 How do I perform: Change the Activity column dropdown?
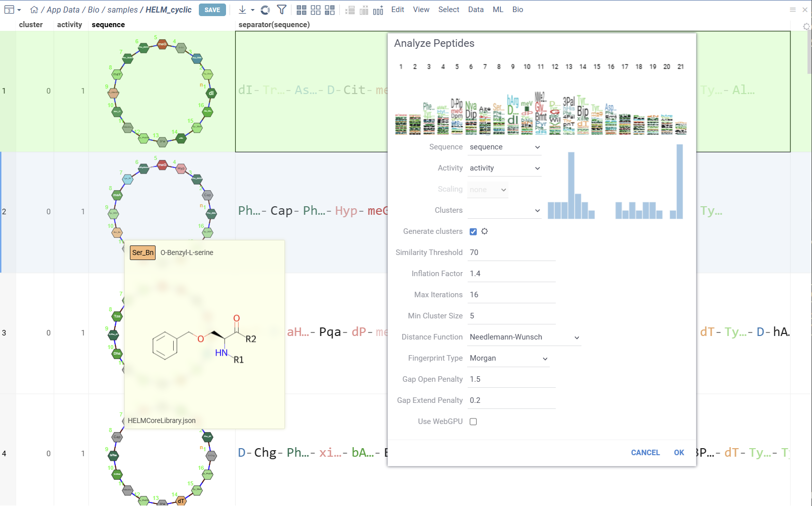tap(504, 167)
